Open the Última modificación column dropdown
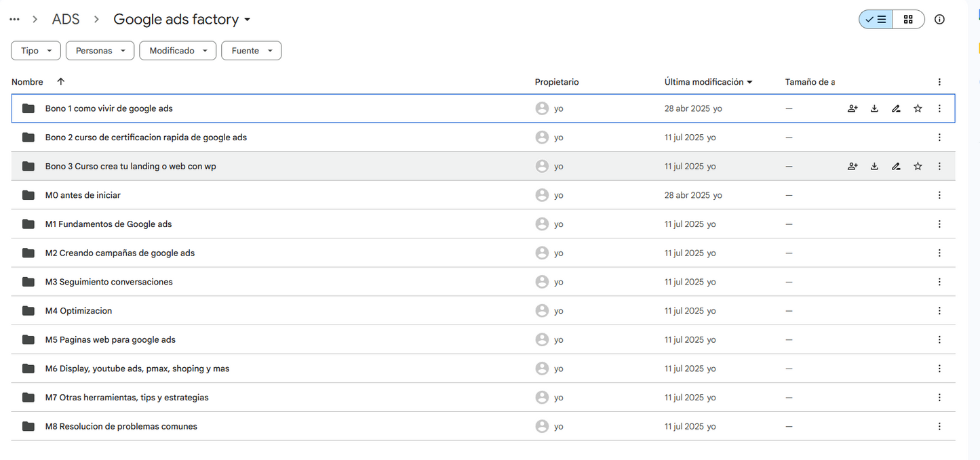The height and width of the screenshot is (460, 980). pyautogui.click(x=749, y=82)
